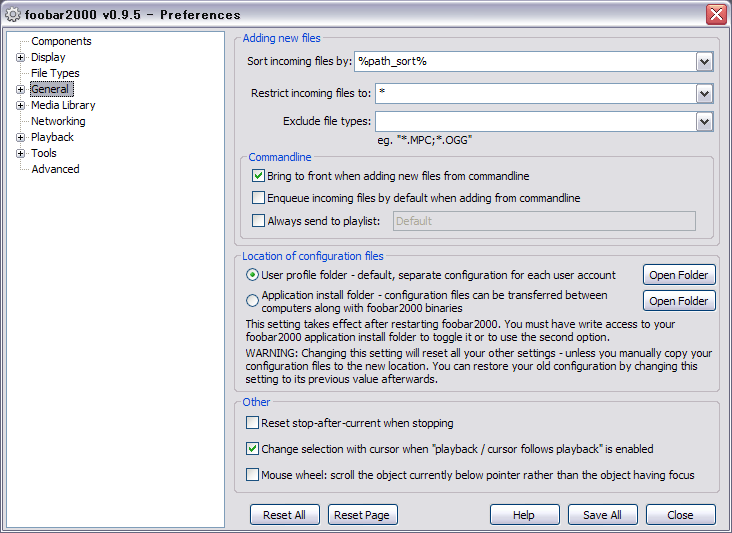Select General in the preferences tree

pyautogui.click(x=50, y=89)
